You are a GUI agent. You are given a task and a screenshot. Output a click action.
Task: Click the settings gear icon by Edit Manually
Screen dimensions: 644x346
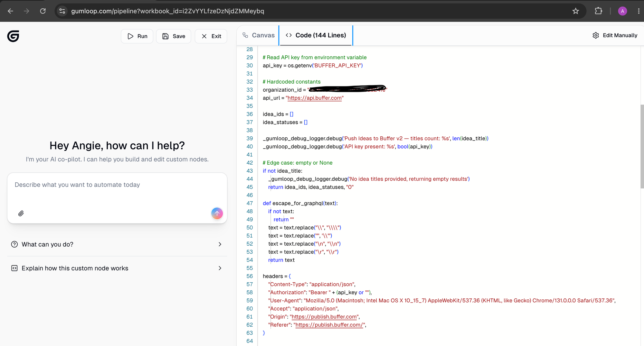(596, 35)
